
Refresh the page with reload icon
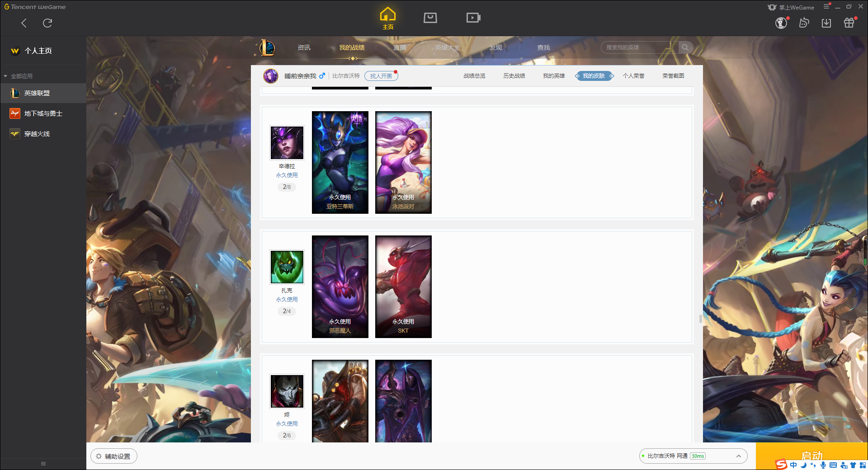47,23
